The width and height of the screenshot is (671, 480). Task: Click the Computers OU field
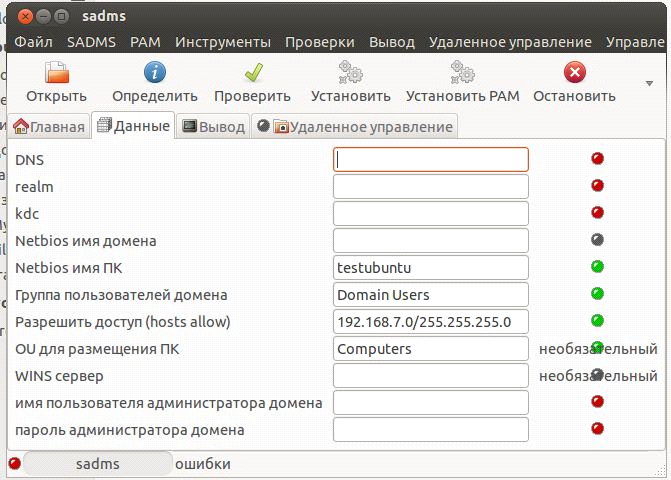point(431,349)
